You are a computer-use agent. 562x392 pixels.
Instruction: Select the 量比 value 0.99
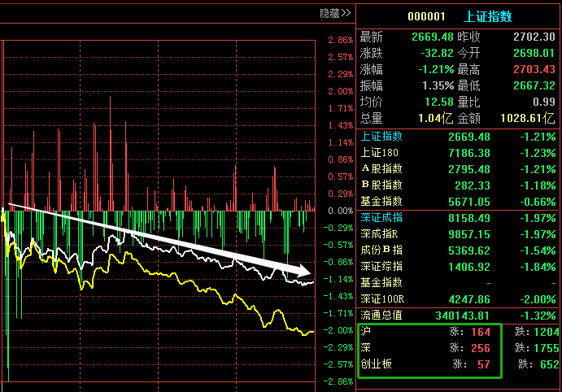(544, 102)
